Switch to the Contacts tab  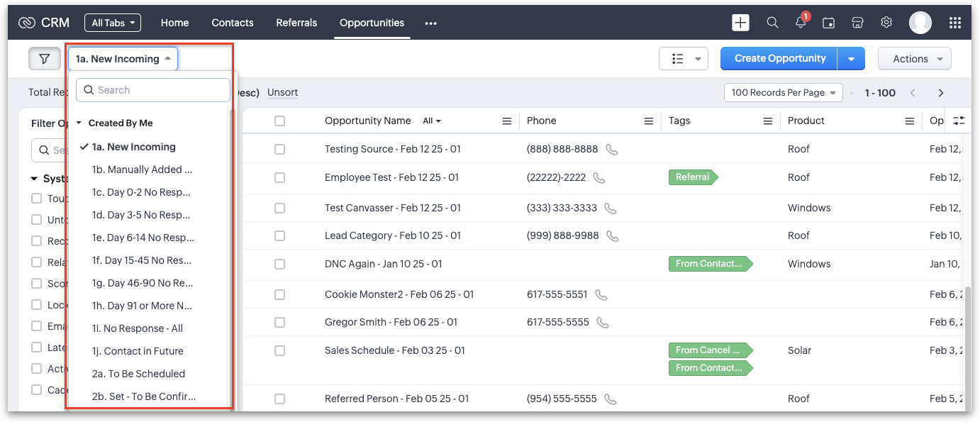[232, 23]
